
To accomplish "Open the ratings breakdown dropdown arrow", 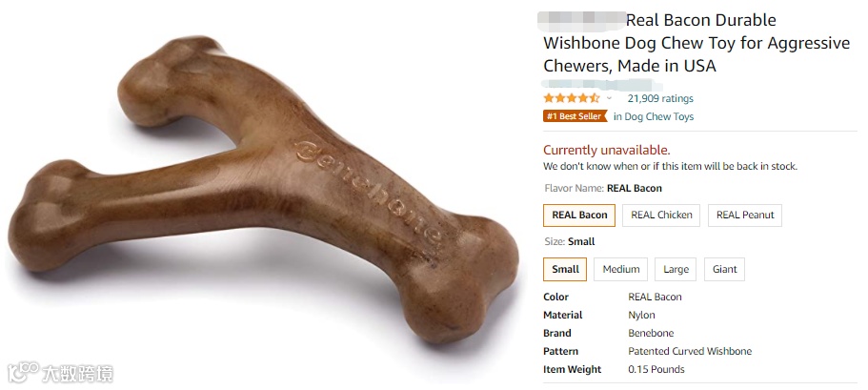I will click(x=609, y=98).
